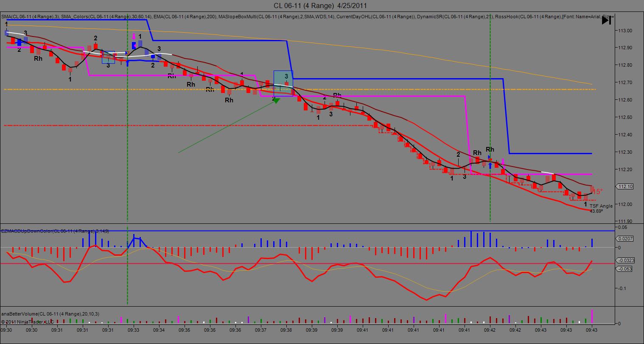Click the 09:37 time axis label
Screen dimensions: 644x344
[x=261, y=330]
